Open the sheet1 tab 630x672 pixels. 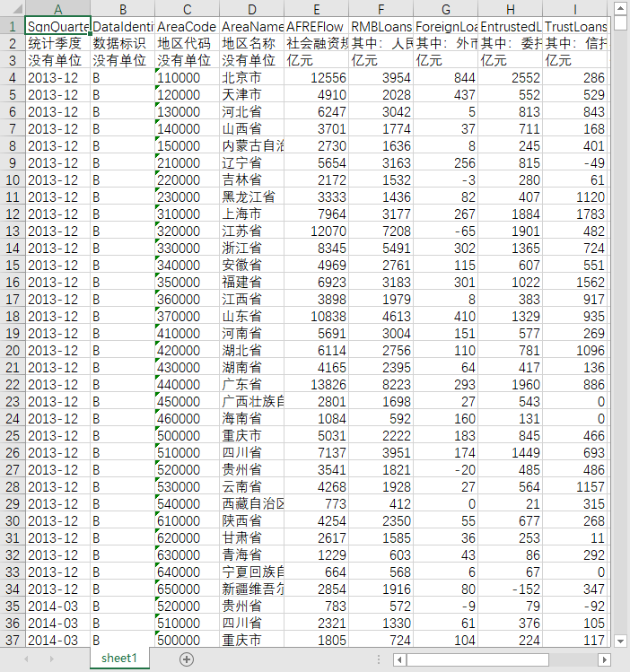coord(119,659)
